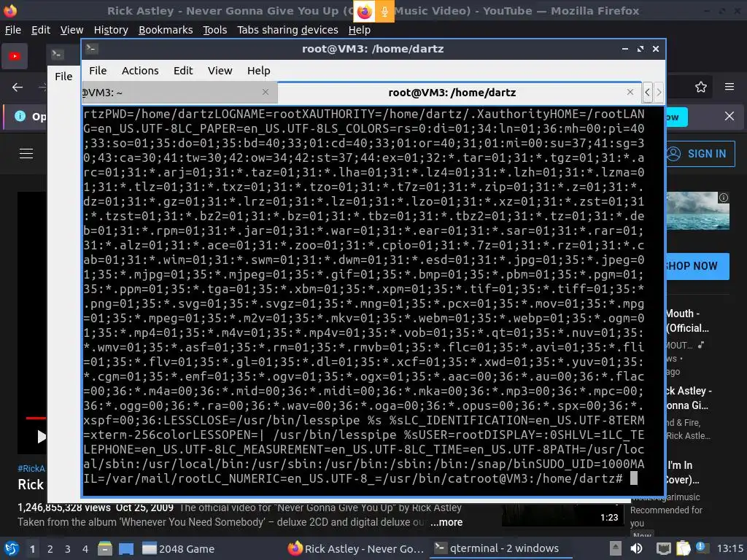Switch to the '@VM3: ~' terminal tab
This screenshot has height=560, width=747.
click(179, 93)
